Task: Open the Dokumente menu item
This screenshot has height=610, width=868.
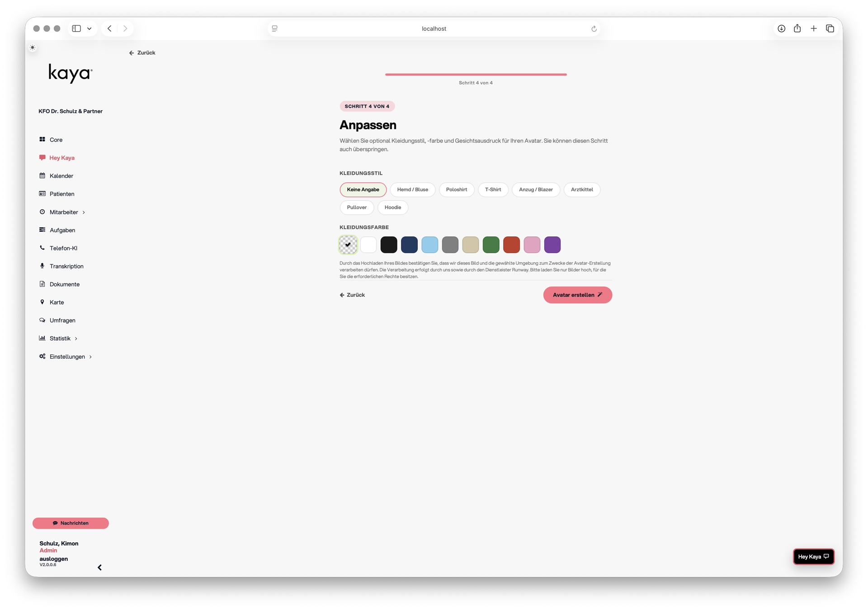Action: pos(64,284)
